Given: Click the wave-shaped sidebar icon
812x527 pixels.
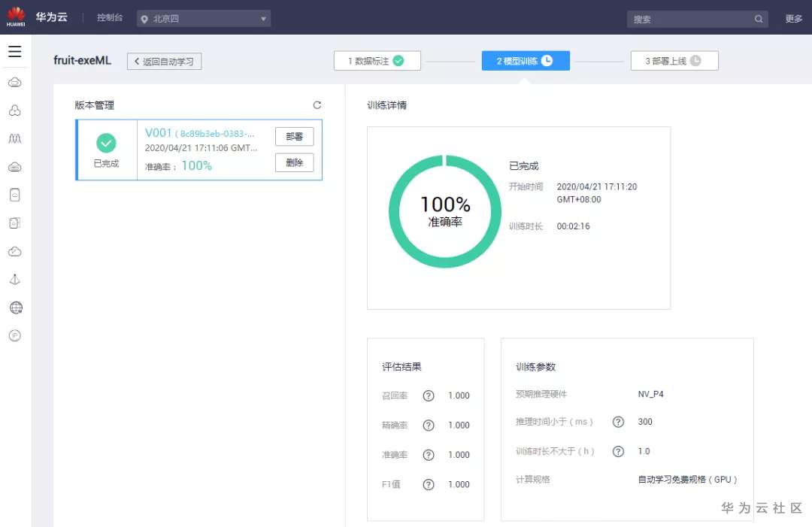Looking at the screenshot, I should [15, 138].
